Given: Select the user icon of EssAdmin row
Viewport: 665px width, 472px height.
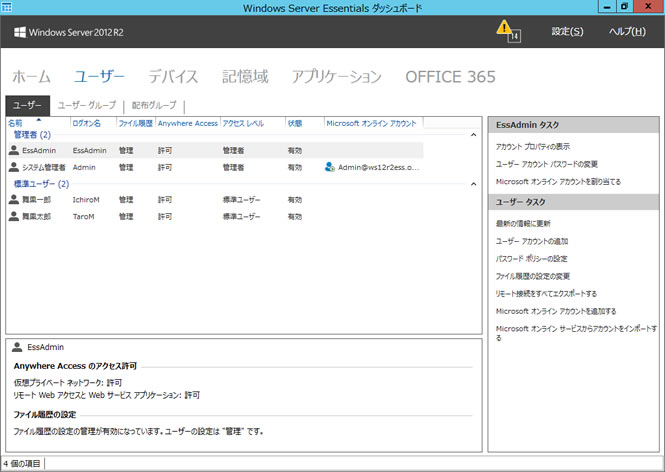Looking at the screenshot, I should [14, 150].
